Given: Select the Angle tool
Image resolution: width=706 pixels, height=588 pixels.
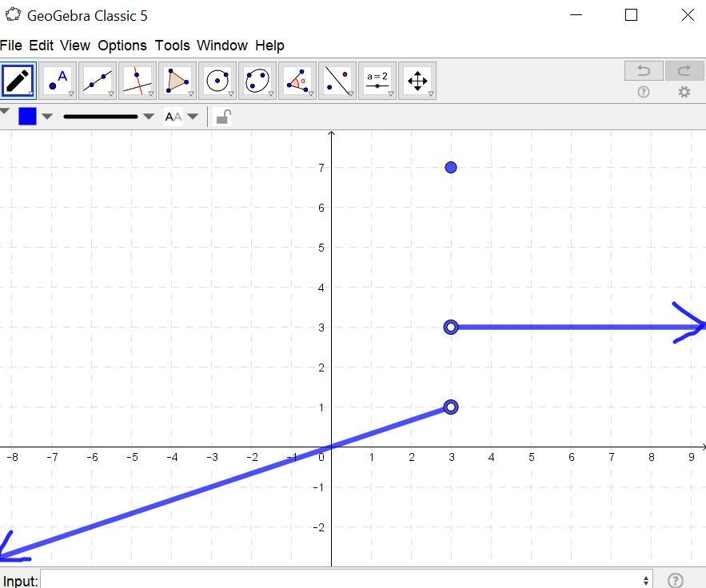Looking at the screenshot, I should tap(297, 81).
